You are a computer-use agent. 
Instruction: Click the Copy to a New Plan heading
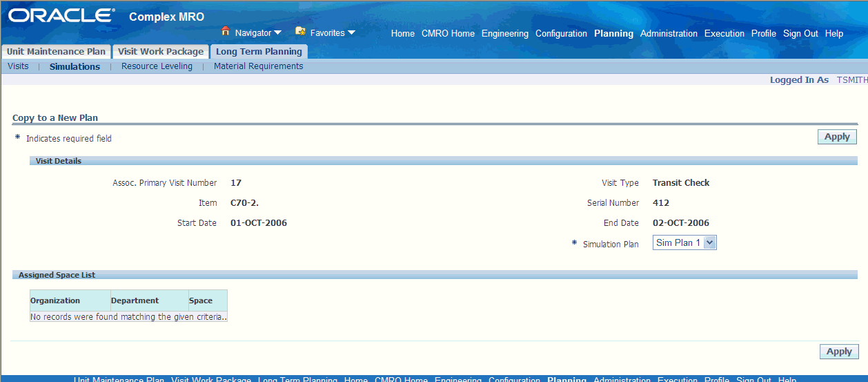(55, 118)
